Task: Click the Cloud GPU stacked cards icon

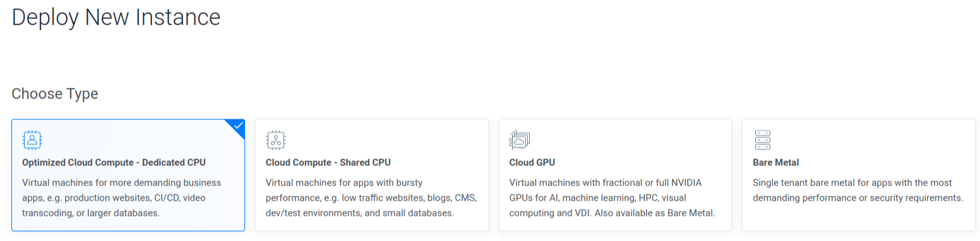Action: click(x=519, y=139)
